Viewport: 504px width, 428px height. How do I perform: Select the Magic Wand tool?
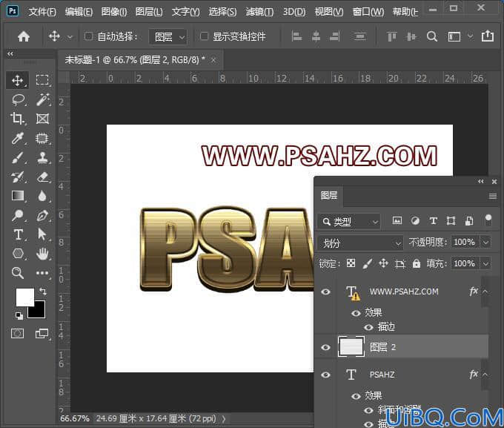[42, 99]
